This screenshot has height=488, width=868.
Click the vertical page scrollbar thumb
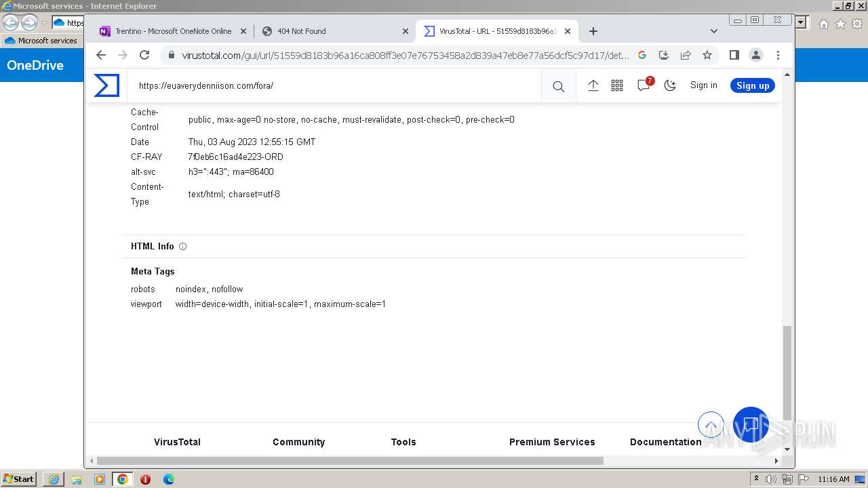787,373
